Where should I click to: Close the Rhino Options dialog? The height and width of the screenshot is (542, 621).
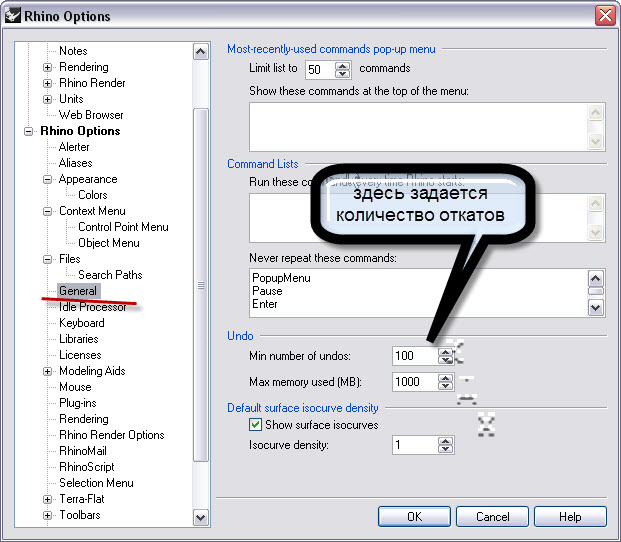[605, 16]
